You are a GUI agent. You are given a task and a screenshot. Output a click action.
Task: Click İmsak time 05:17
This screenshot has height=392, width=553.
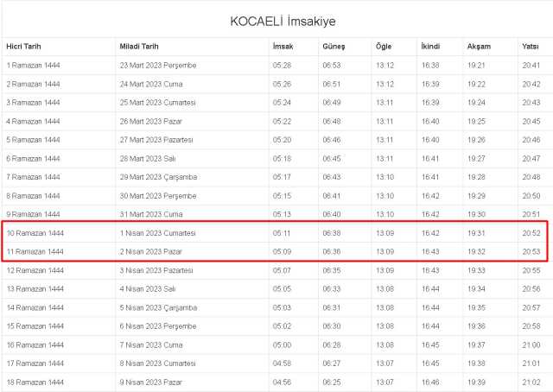click(282, 177)
